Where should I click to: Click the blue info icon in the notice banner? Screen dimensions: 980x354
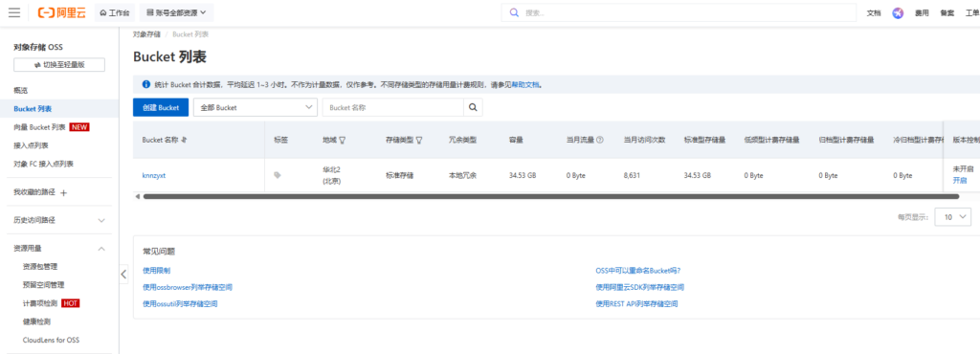pyautogui.click(x=146, y=84)
